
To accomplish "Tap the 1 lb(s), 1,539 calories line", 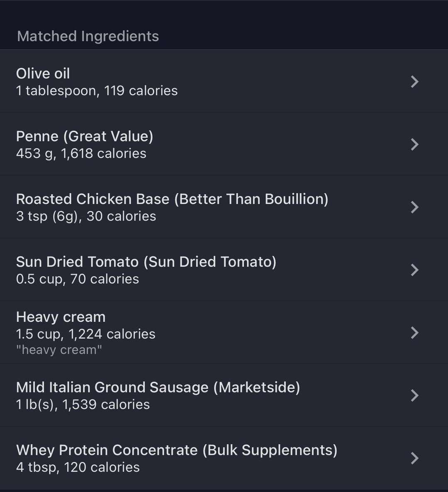I will point(83,404).
